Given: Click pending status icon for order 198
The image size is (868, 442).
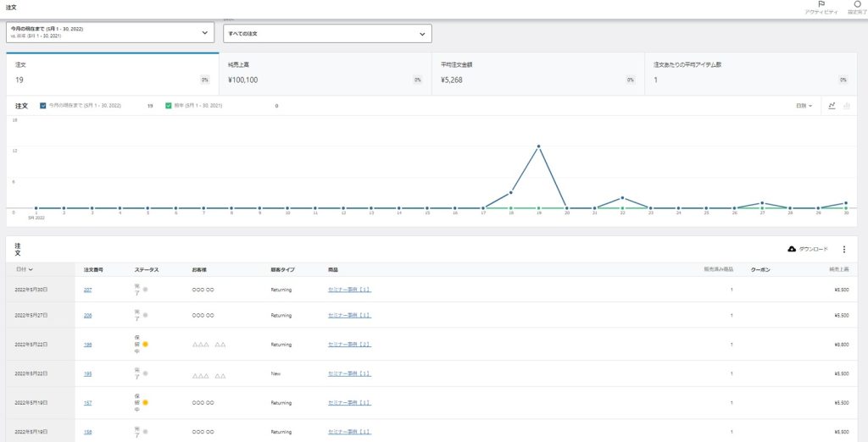Looking at the screenshot, I should pyautogui.click(x=145, y=345).
